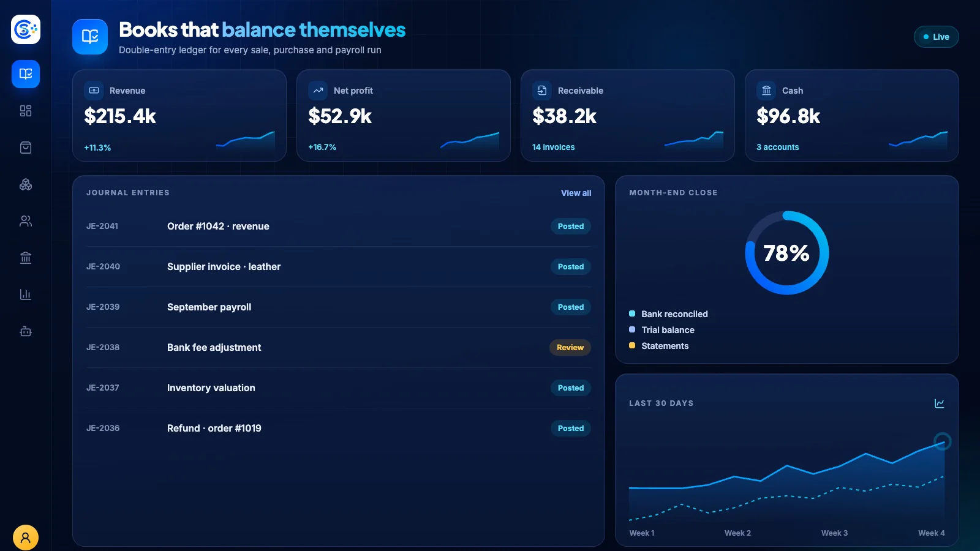Open Order #1042 · revenue entry

pos(218,226)
